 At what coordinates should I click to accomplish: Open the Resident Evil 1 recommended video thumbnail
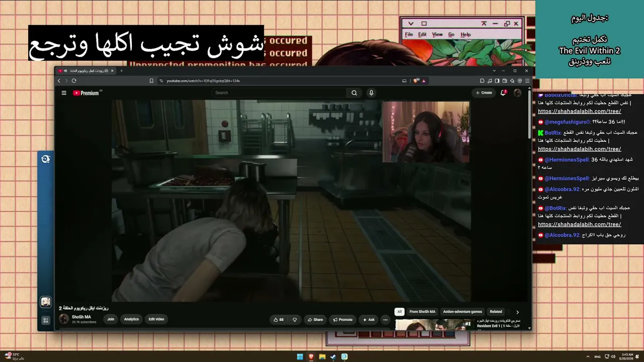pos(434,324)
